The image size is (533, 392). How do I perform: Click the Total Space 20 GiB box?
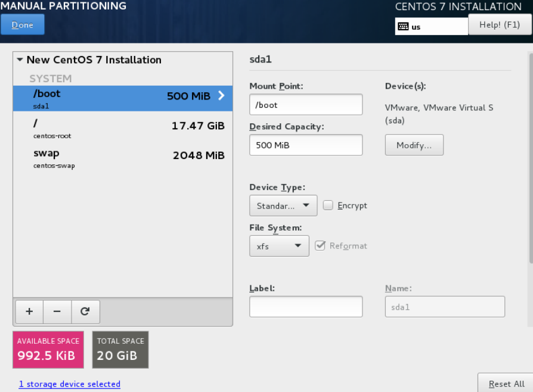tap(120, 350)
